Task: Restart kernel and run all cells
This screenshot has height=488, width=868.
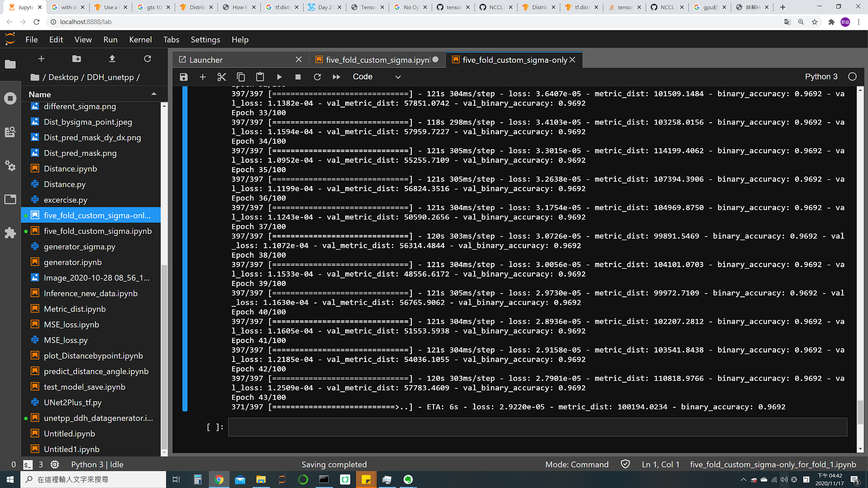Action: tap(336, 76)
